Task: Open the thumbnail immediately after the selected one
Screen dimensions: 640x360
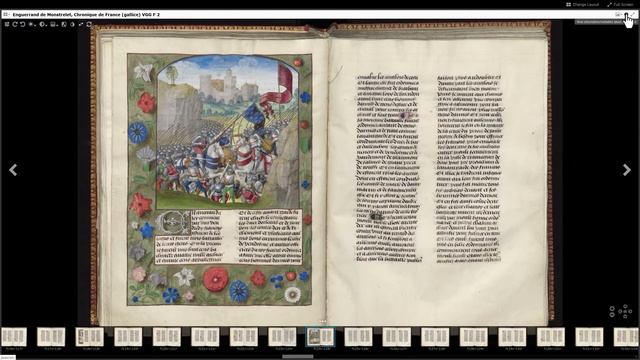Action: 358,337
